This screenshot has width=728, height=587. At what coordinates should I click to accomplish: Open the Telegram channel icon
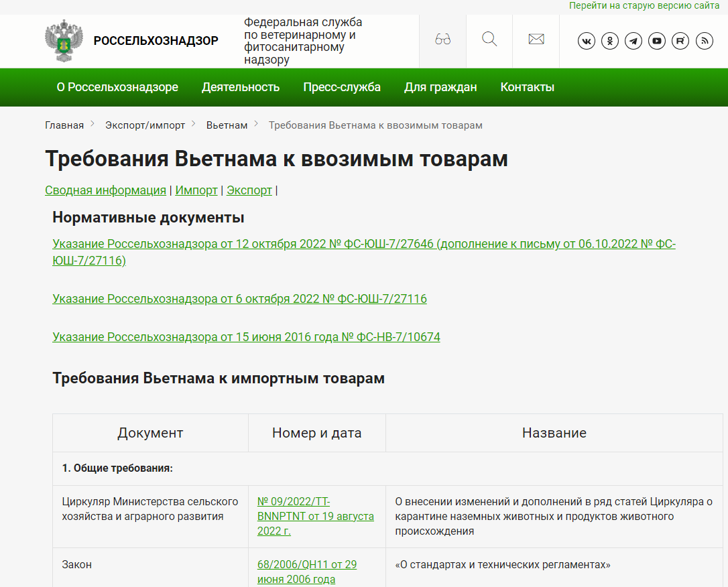[x=633, y=41]
